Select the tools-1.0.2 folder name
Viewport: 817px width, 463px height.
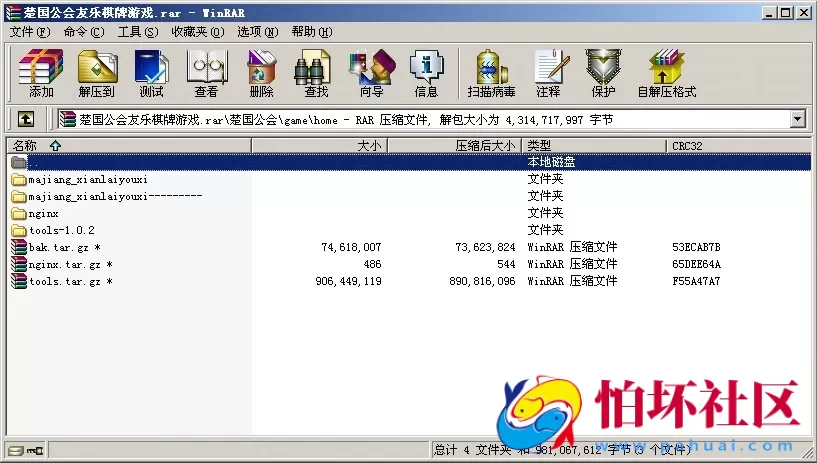tap(62, 230)
